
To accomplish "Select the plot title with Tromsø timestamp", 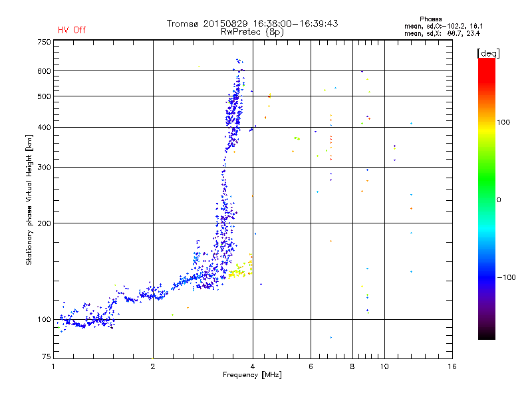I will (x=252, y=23).
